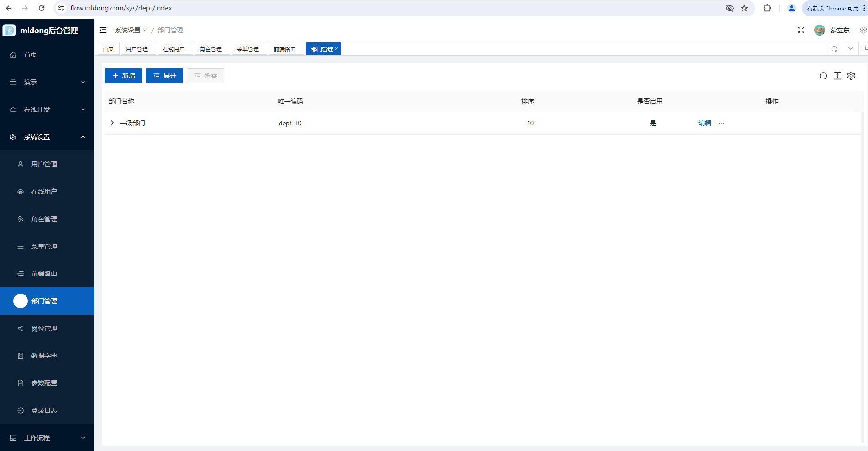Click the dept_10 code cell

290,123
